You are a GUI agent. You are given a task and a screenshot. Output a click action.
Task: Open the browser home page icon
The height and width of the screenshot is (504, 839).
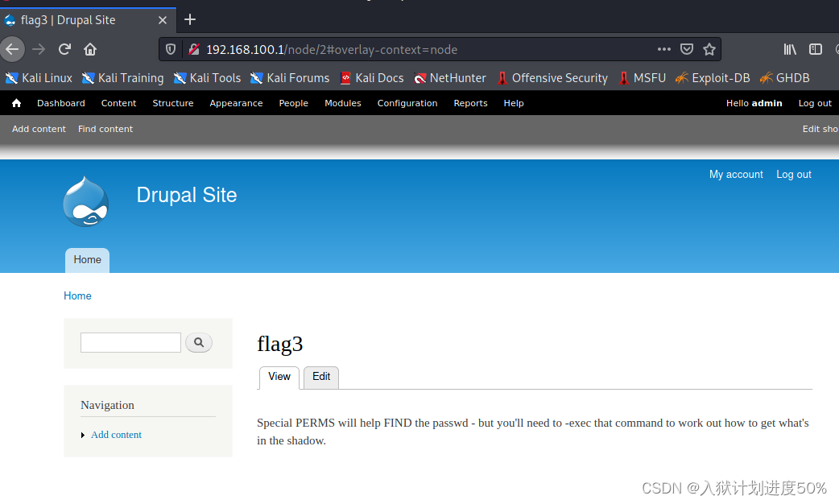(90, 49)
